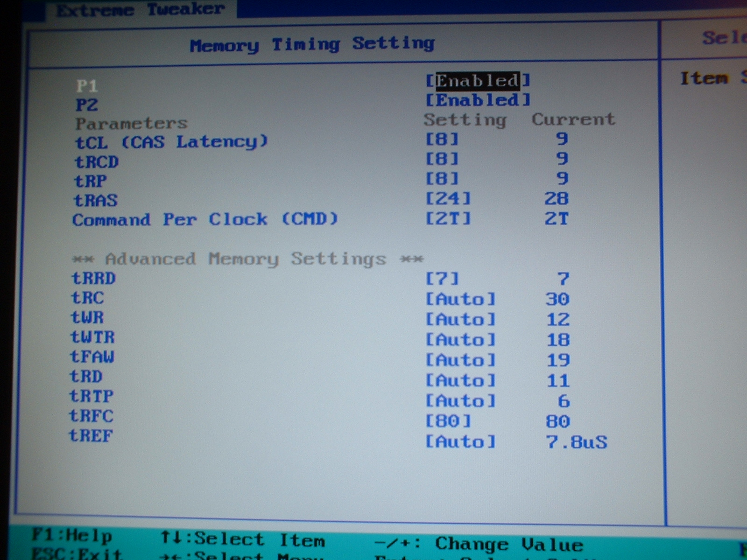The height and width of the screenshot is (560, 747).
Task: Click the tRCD current value 9
Action: tap(562, 159)
